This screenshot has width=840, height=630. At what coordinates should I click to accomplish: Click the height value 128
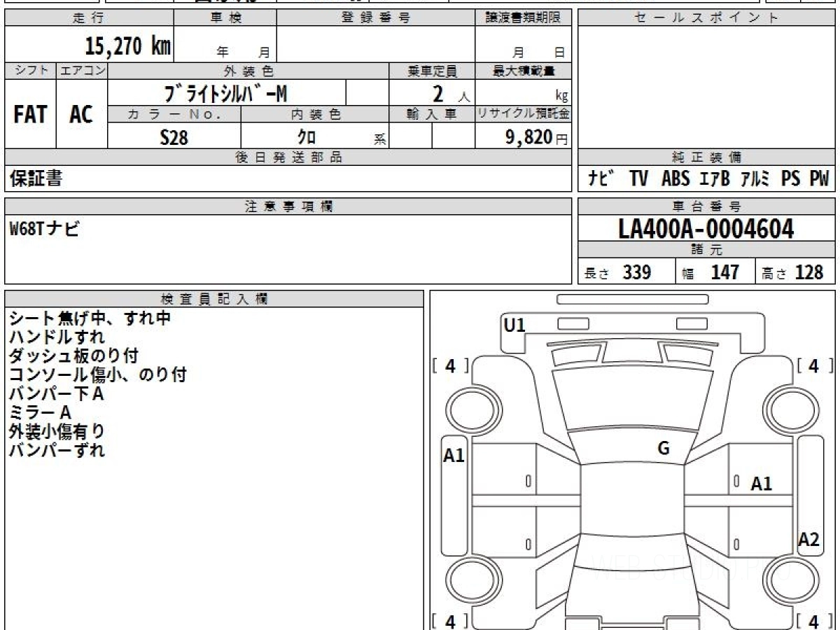point(809,272)
